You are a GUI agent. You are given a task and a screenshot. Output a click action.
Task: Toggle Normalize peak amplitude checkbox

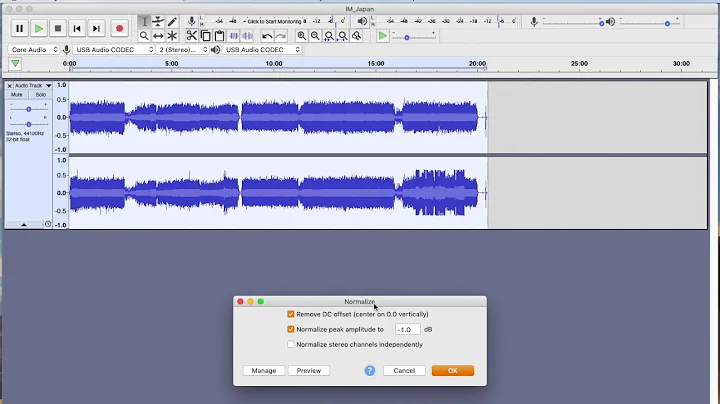291,329
